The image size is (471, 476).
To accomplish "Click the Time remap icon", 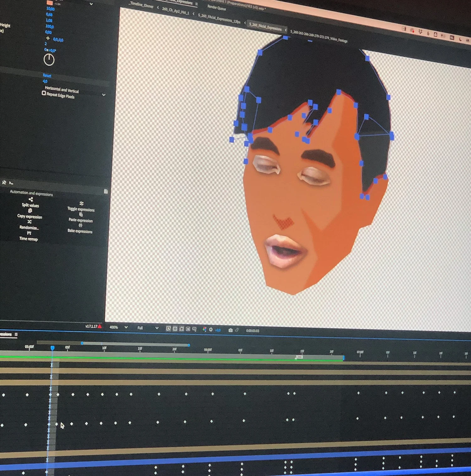I will pyautogui.click(x=29, y=233).
